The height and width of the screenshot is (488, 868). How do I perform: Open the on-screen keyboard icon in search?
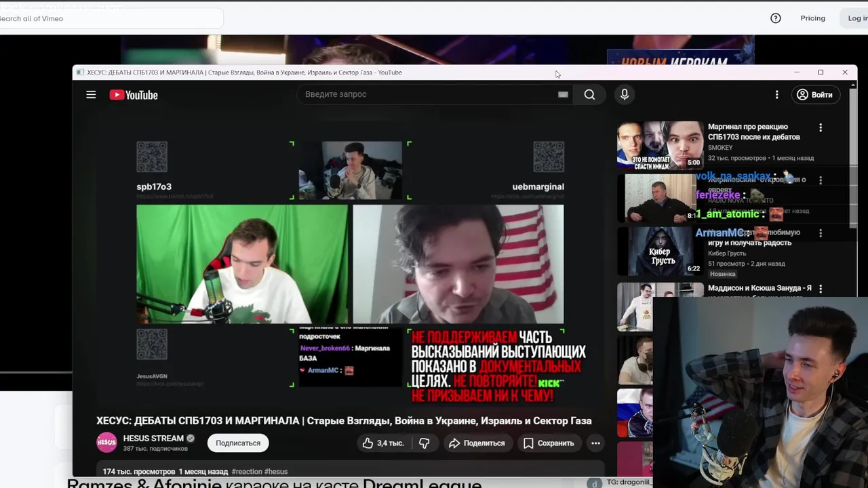563,94
